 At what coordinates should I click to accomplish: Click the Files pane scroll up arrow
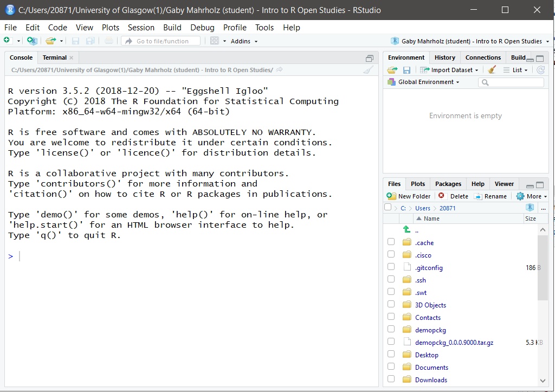[x=543, y=230]
